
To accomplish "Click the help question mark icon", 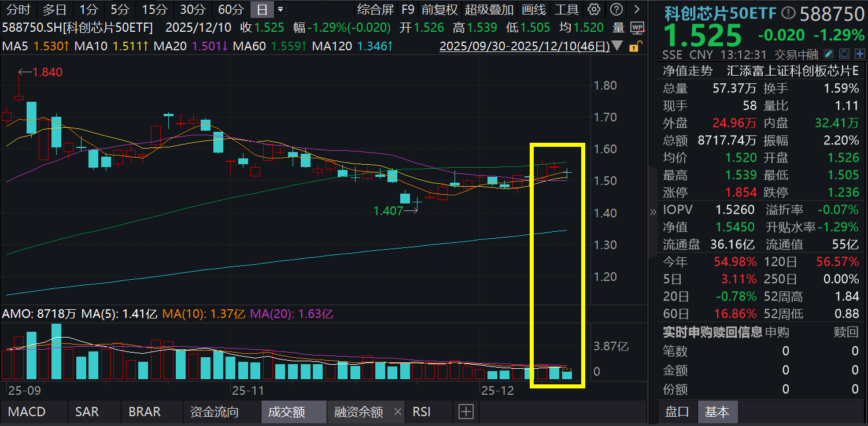I will 616,9.
